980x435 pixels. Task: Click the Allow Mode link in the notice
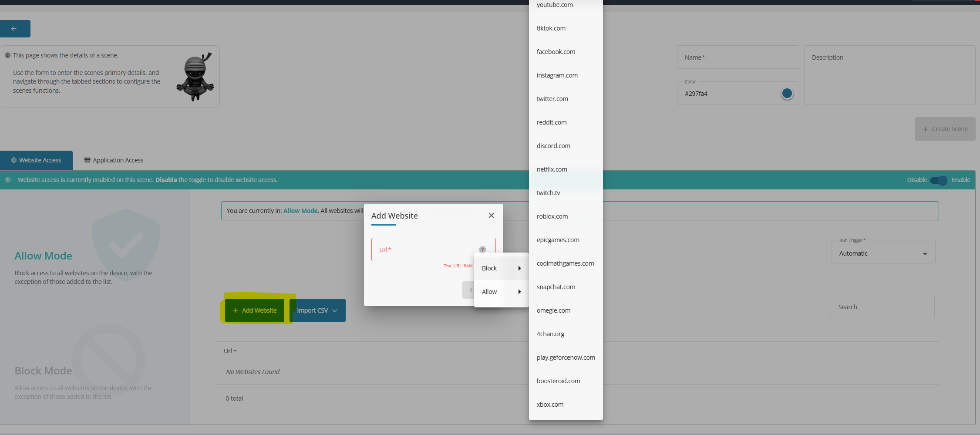click(300, 211)
